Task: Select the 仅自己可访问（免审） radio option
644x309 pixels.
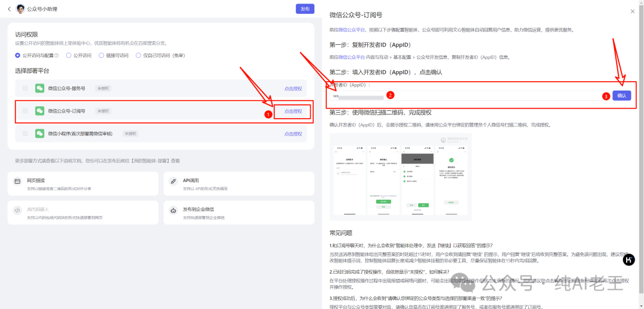Action: tap(139, 55)
